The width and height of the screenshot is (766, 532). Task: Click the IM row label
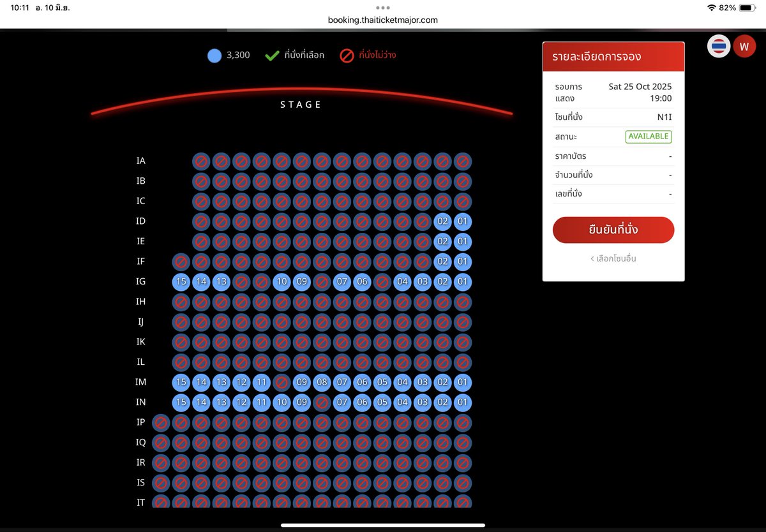click(x=141, y=382)
